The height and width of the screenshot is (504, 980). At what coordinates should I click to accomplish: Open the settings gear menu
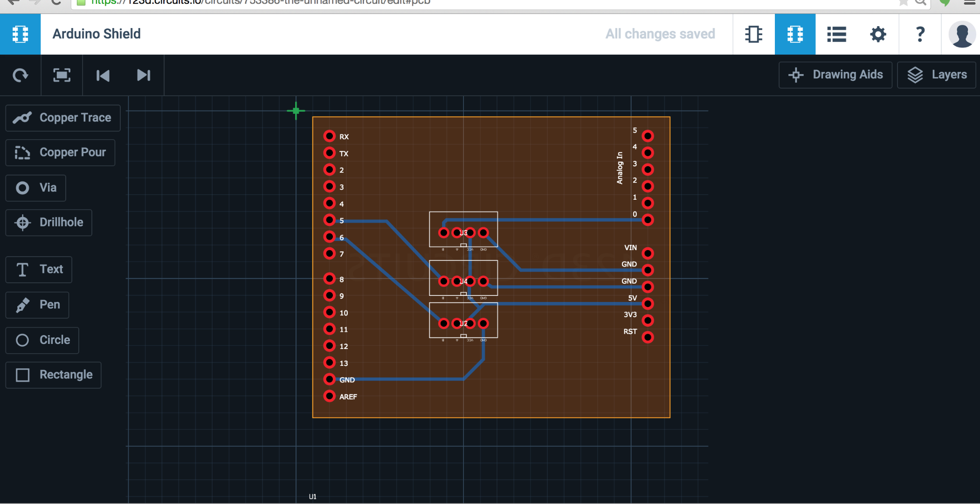pos(877,34)
